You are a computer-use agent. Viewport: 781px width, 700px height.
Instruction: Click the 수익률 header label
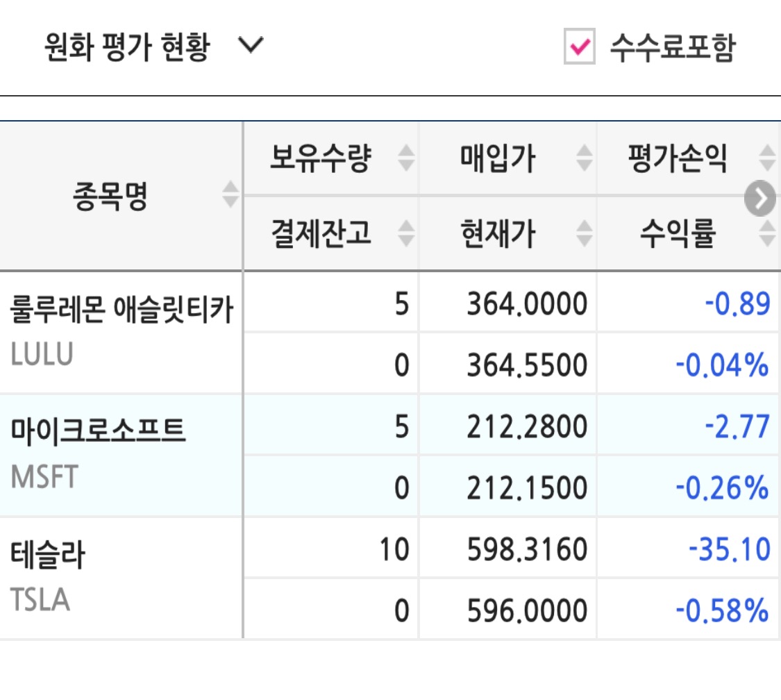click(x=678, y=233)
